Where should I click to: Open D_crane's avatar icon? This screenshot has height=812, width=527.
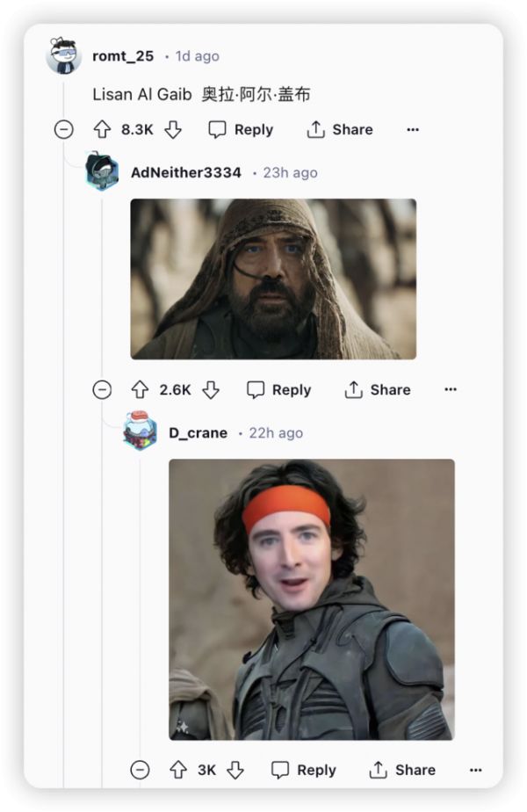pos(140,431)
